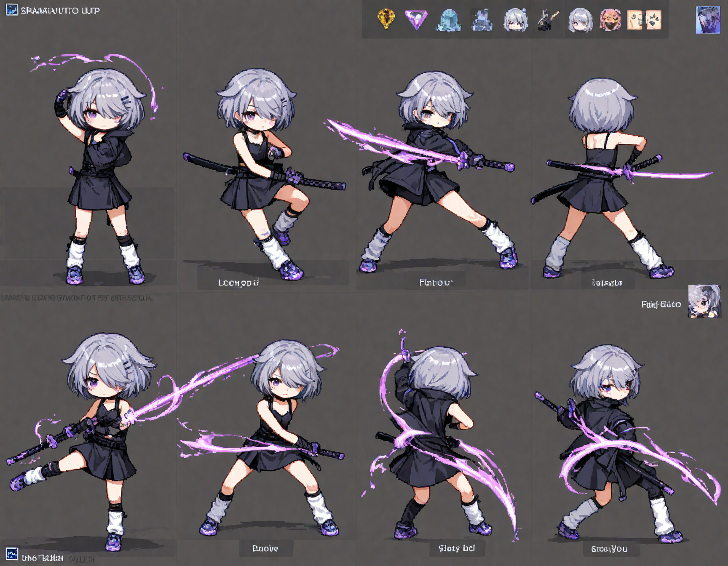This screenshot has height=566, width=728.
Task: Click the app logo icon at top-left
Action: coord(12,10)
